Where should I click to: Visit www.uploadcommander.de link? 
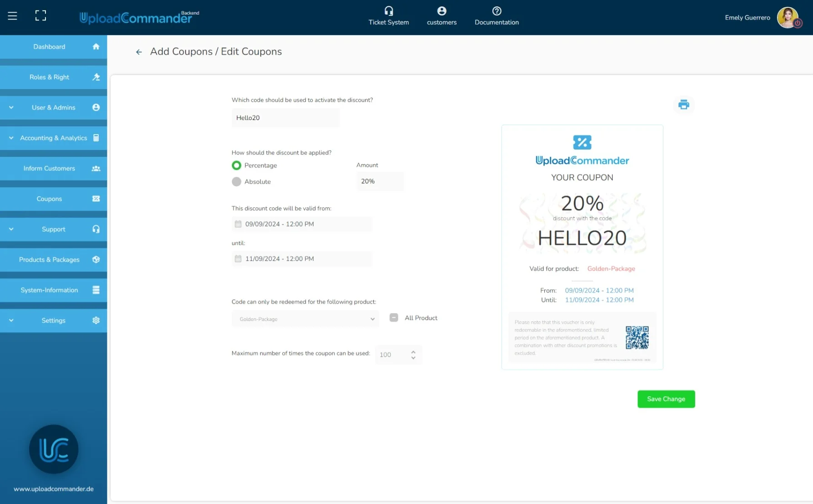[54, 489]
